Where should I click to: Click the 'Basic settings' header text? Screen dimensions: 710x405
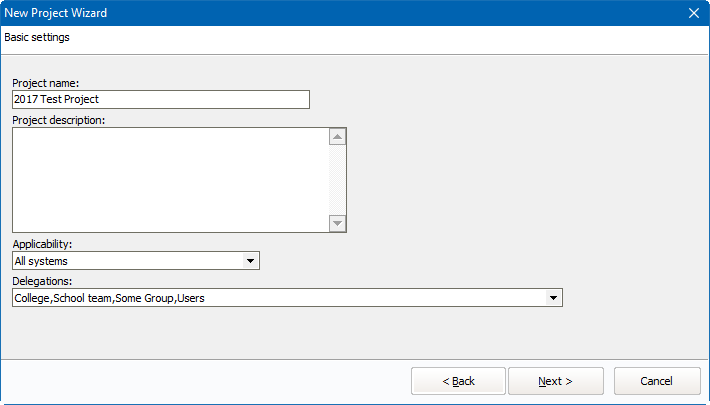click(37, 38)
